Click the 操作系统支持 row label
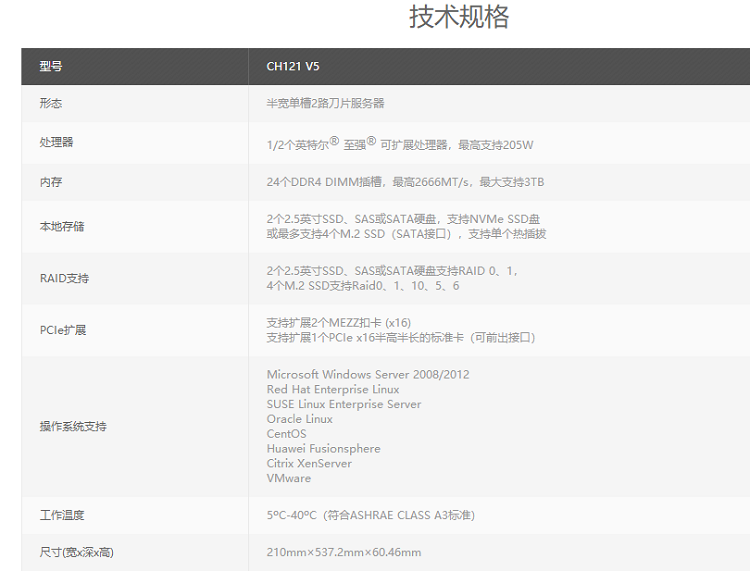This screenshot has width=750, height=571. pyautogui.click(x=73, y=427)
